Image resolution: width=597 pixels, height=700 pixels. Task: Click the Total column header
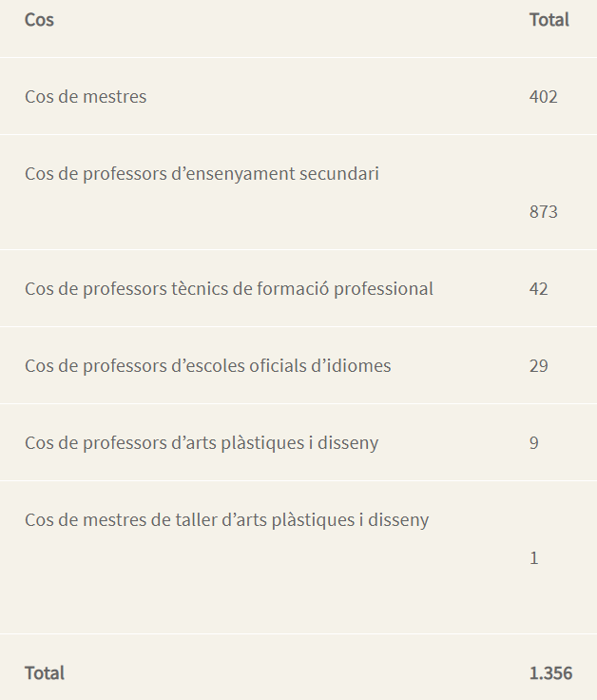pyautogui.click(x=549, y=20)
